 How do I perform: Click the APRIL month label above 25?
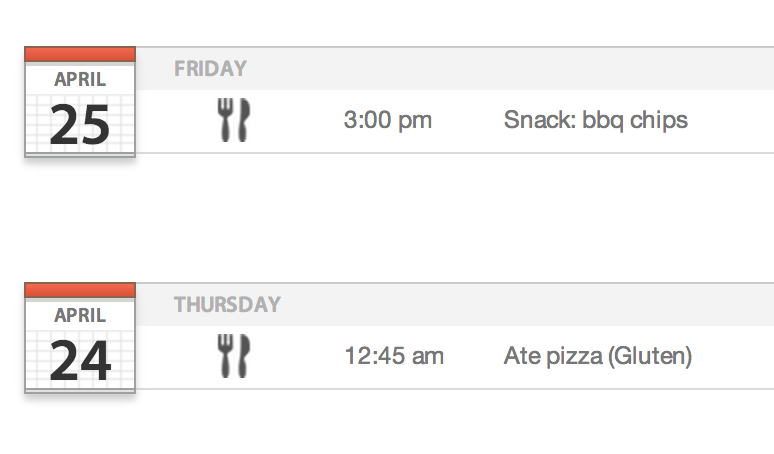click(80, 79)
